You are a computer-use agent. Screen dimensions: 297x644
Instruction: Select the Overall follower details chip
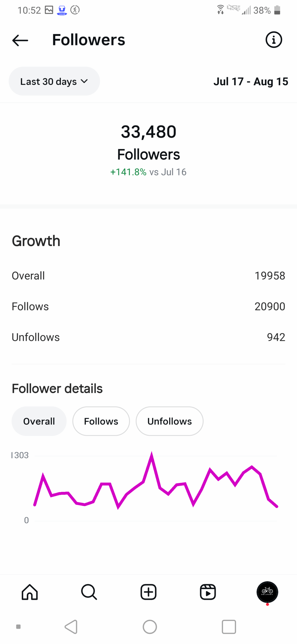(39, 421)
